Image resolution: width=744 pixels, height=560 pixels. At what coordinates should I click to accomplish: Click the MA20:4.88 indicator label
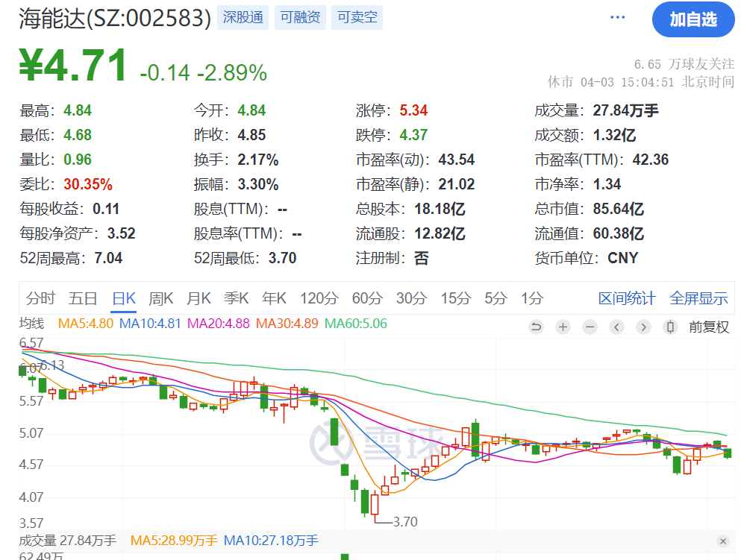pos(218,324)
